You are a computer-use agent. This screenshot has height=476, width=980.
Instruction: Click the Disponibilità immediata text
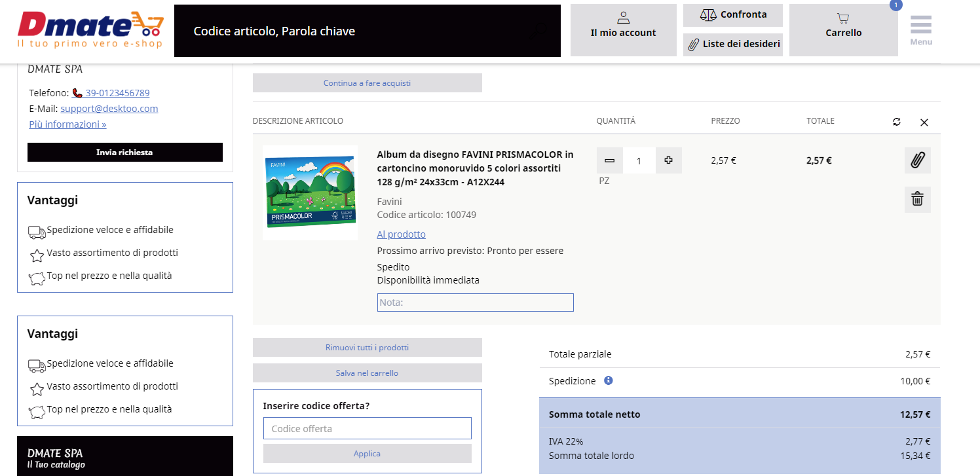coord(428,280)
